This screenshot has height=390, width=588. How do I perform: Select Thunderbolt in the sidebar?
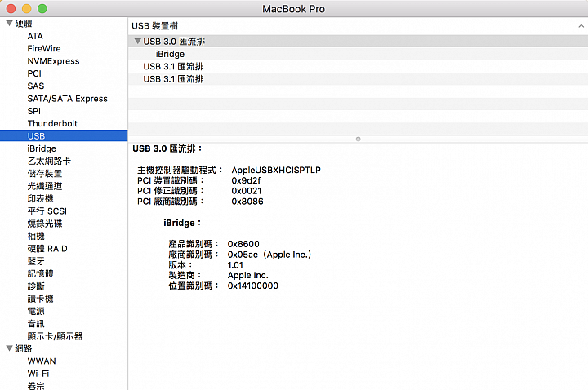[52, 123]
